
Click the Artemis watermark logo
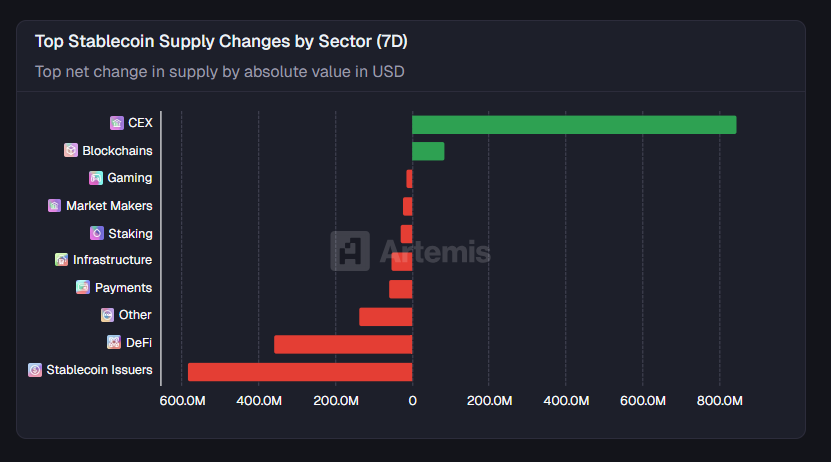[350, 251]
